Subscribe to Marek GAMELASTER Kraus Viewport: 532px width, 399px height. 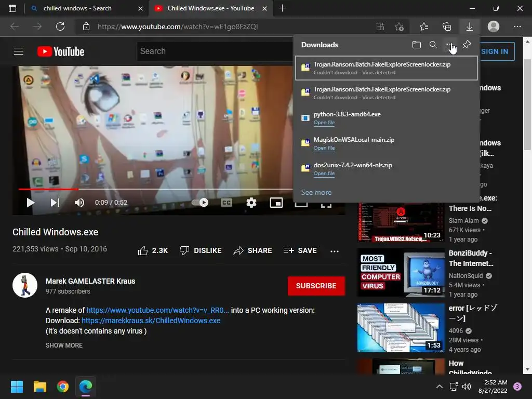[316, 286]
